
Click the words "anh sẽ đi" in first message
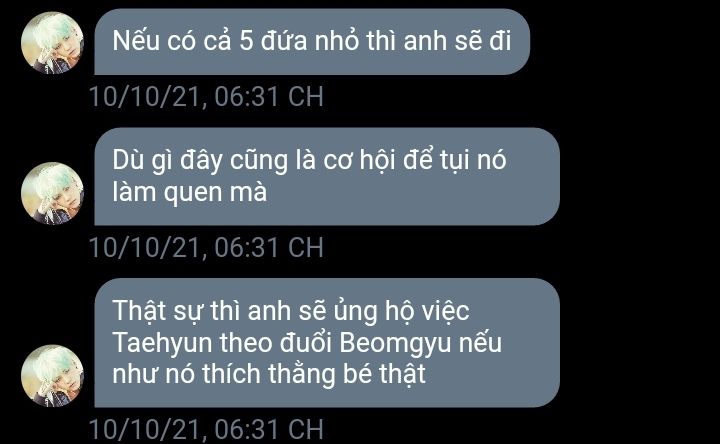[x=457, y=40]
